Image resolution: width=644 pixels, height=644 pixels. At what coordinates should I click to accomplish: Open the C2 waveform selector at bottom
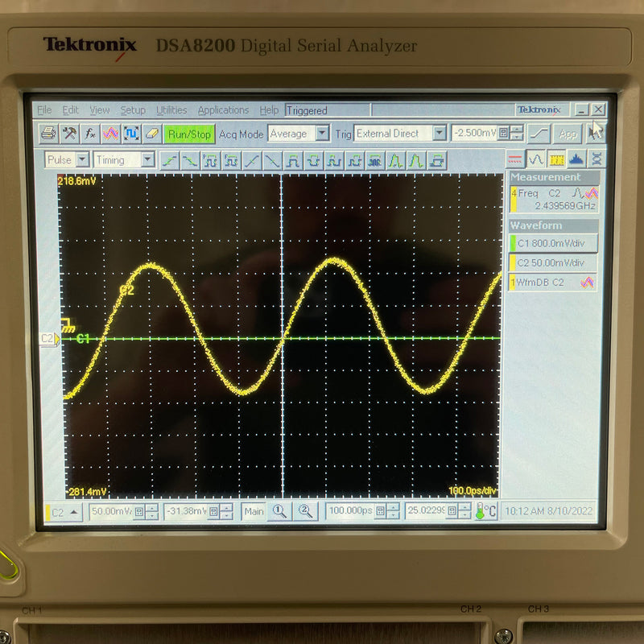[x=64, y=512]
